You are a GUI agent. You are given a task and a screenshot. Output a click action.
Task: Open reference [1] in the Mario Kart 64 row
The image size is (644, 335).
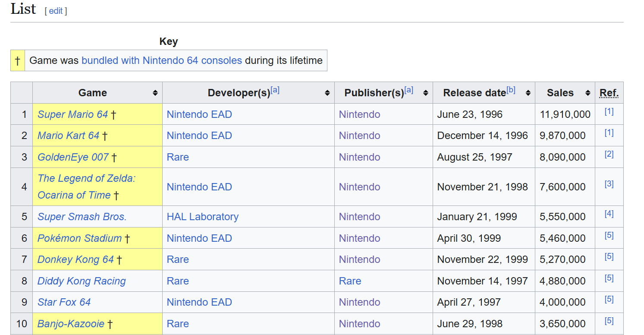609,133
